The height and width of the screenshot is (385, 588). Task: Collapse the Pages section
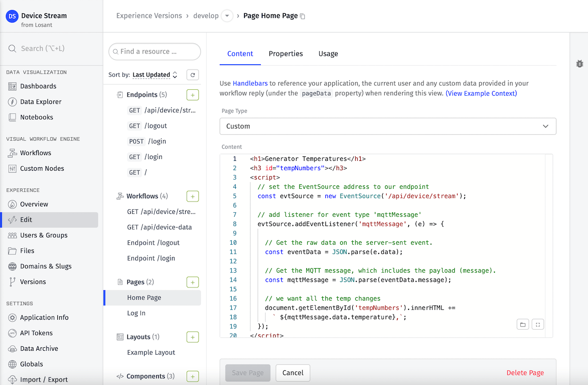[136, 282]
